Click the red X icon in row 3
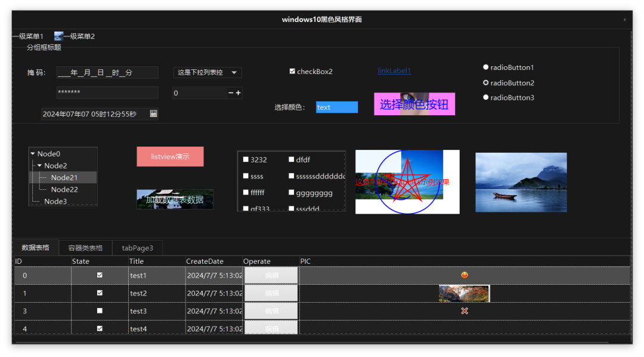This screenshot has width=644, height=357. pyautogui.click(x=465, y=311)
